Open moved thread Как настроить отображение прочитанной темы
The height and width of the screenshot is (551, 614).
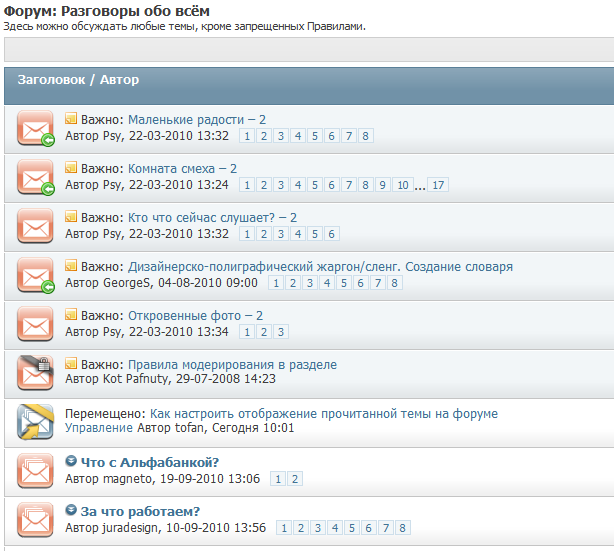[324, 413]
